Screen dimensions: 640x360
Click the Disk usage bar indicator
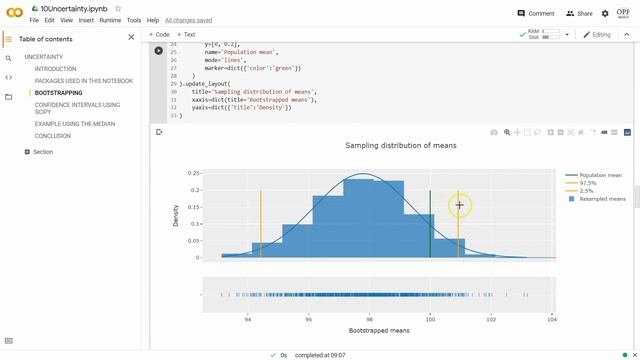coord(551,37)
